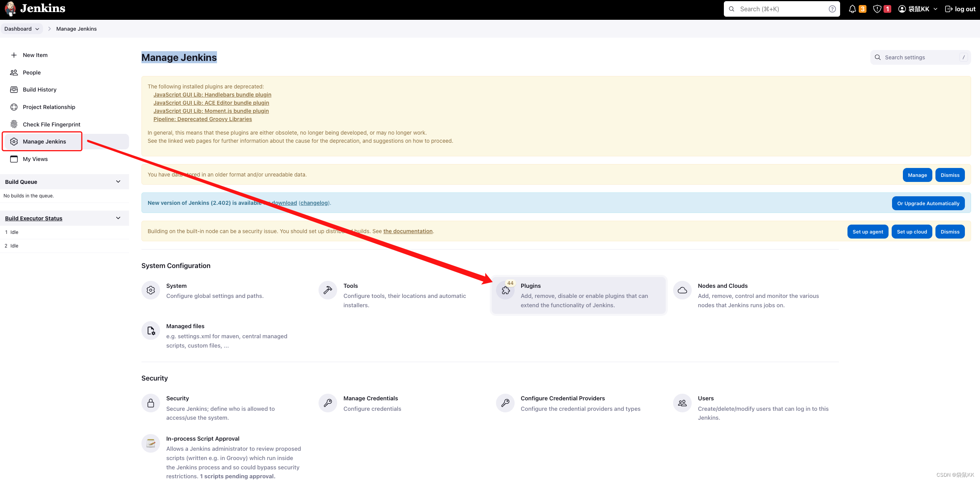Click the Tools wrench icon
This screenshot has height=481, width=980.
click(327, 290)
